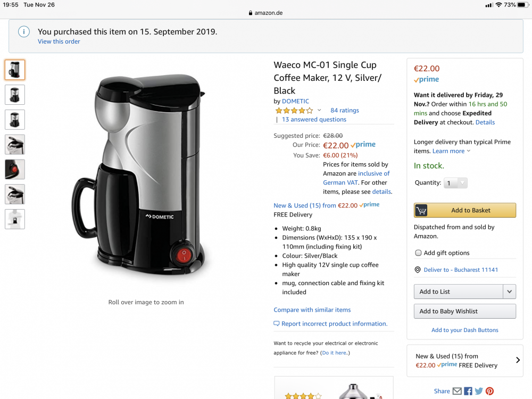The image size is (532, 399).
Task: Enable the Add gift options checkbox
Action: click(418, 253)
